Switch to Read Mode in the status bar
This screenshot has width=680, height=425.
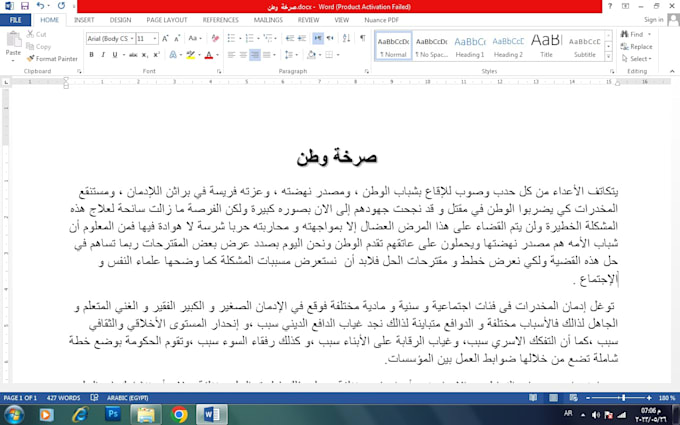(533, 398)
